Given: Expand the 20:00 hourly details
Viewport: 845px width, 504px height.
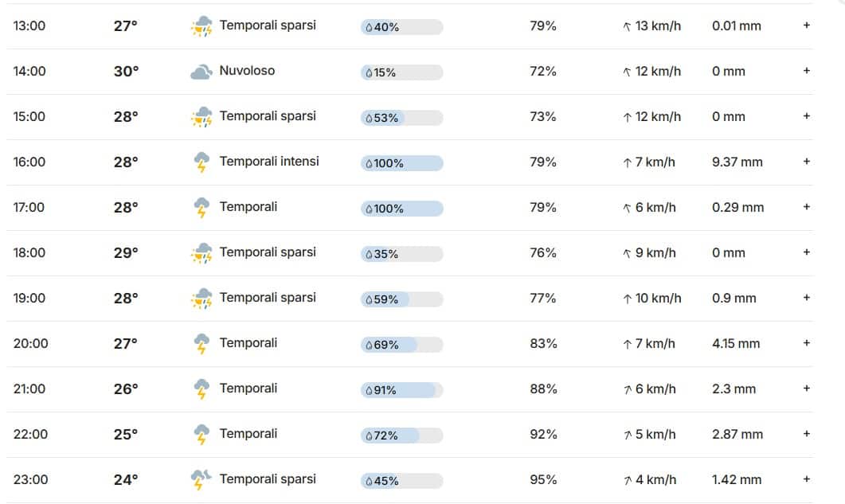Looking at the screenshot, I should click(x=807, y=343).
